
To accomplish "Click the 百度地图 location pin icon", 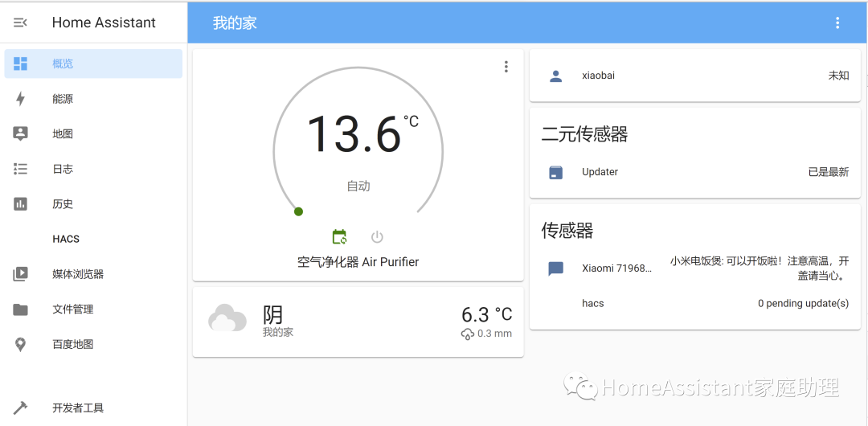I will coord(21,344).
